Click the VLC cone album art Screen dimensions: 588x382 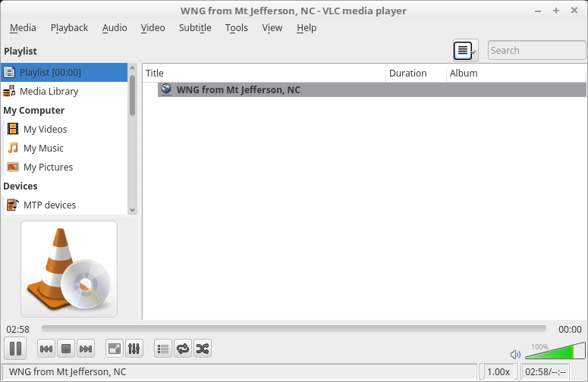pyautogui.click(x=69, y=269)
